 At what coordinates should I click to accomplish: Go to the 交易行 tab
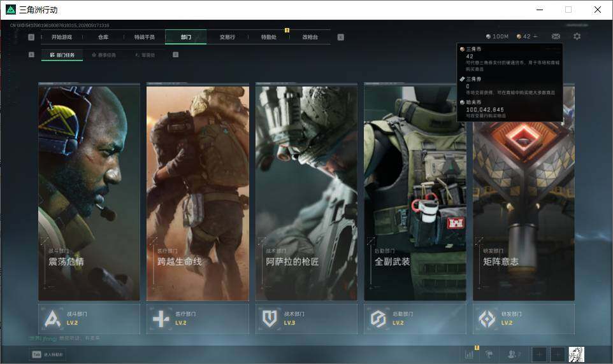[x=227, y=37]
